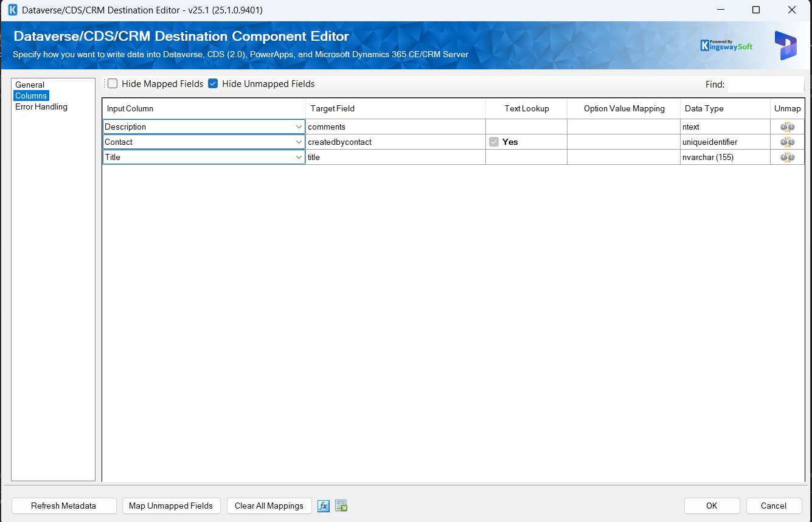Click the nvarchar (155) data type cell
Image resolution: width=812 pixels, height=522 pixels.
point(725,157)
